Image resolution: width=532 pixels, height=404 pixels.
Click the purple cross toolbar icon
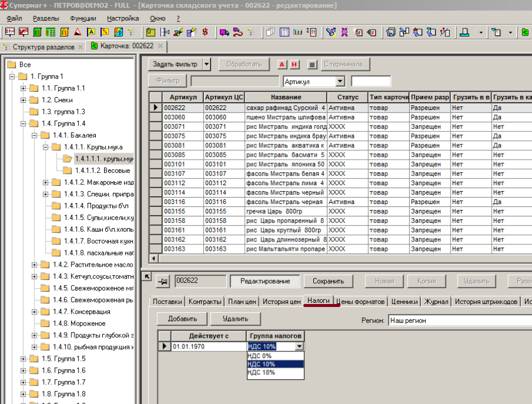[345, 33]
